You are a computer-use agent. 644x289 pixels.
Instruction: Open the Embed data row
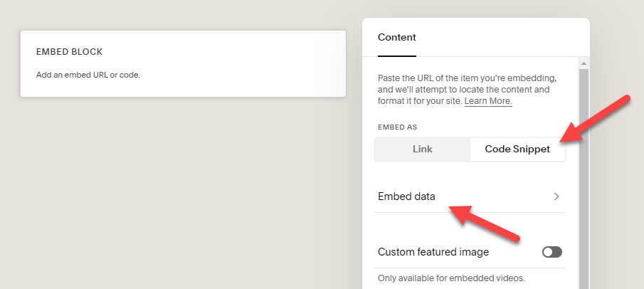pyautogui.click(x=470, y=196)
